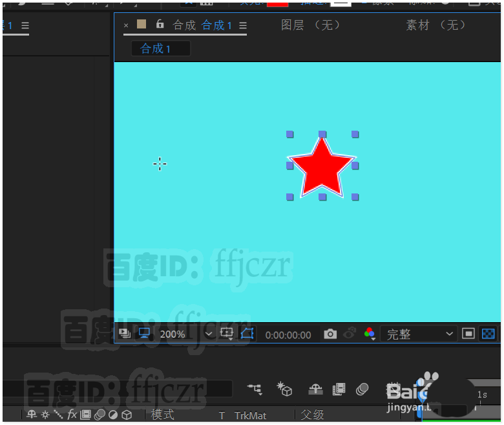Click the 父级 column header
504x425 pixels.
(x=313, y=415)
